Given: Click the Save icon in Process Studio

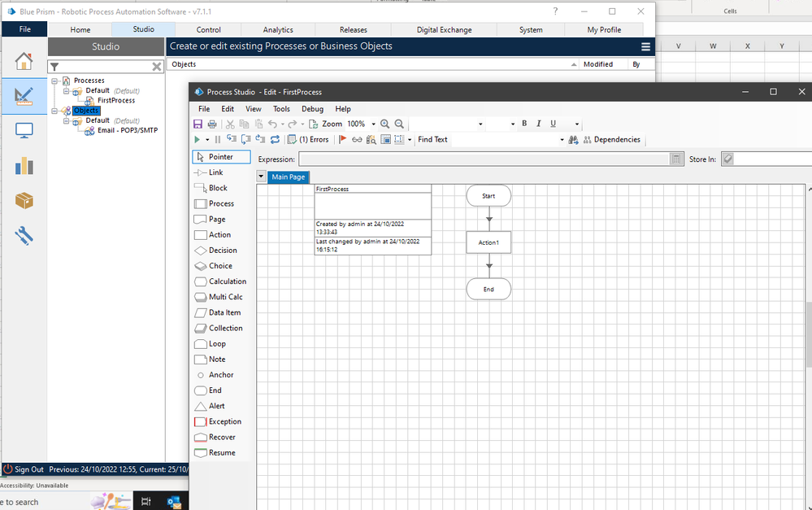Looking at the screenshot, I should [198, 124].
